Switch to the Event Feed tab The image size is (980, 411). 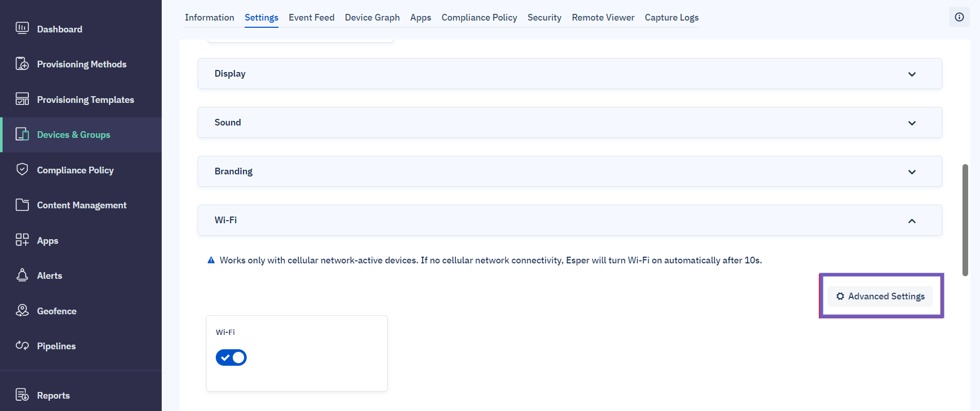[312, 17]
